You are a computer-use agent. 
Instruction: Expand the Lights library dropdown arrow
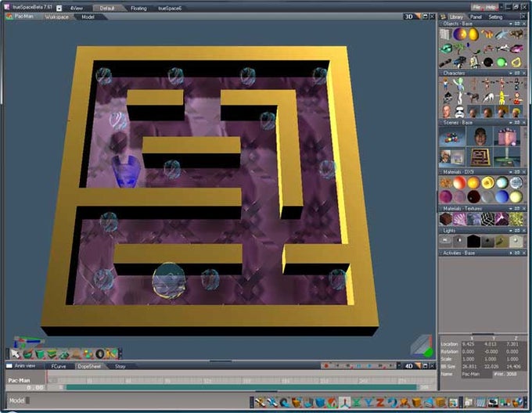[x=510, y=231]
